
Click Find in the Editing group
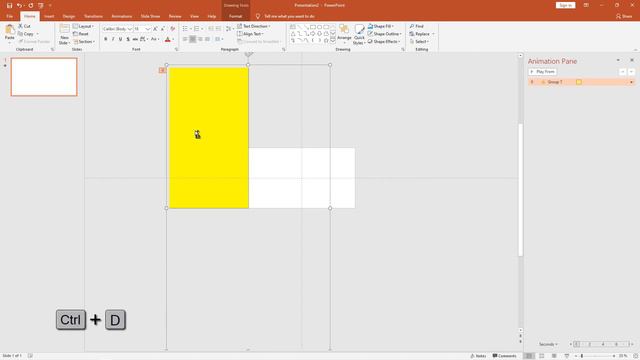point(417,26)
